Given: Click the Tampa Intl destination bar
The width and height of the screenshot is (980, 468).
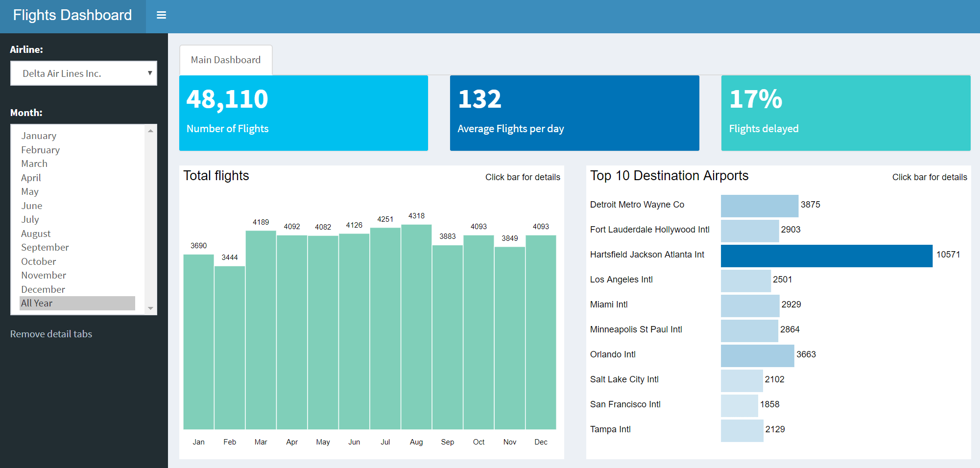Looking at the screenshot, I should (741, 431).
